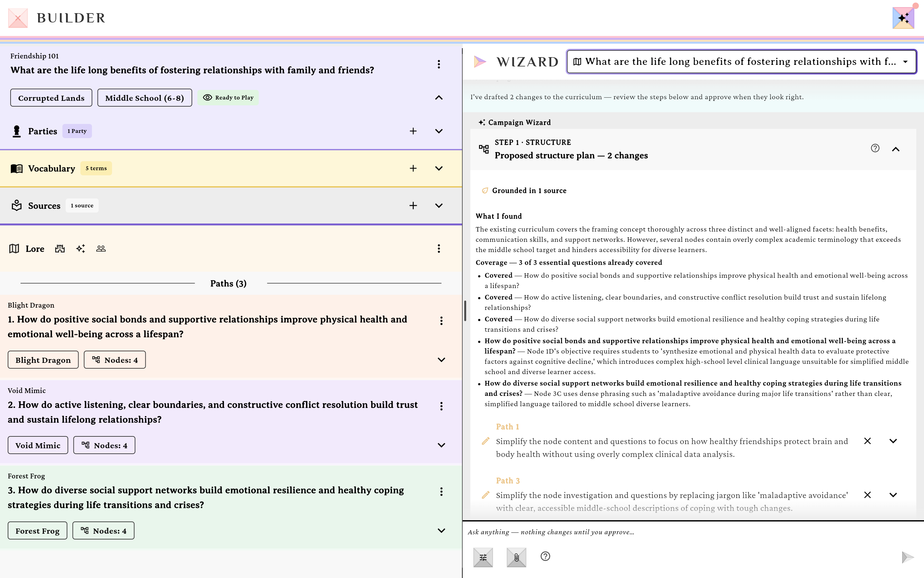Viewport: 924px width, 578px height.
Task: Click the 1 Party badge
Action: [x=77, y=131]
